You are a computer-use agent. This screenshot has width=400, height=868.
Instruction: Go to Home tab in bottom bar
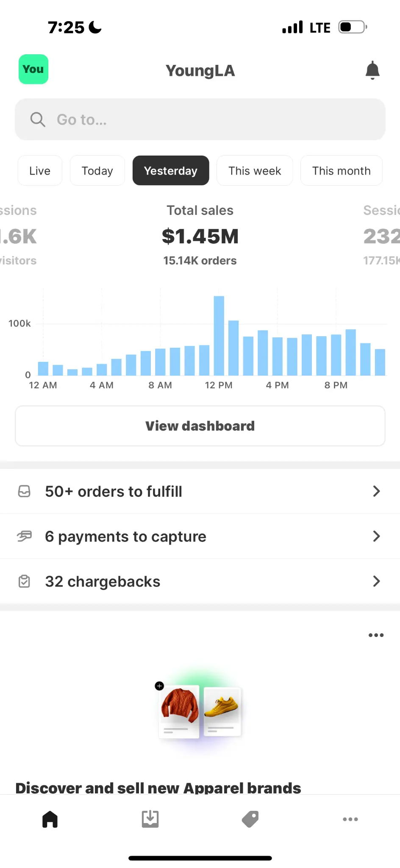tap(50, 819)
